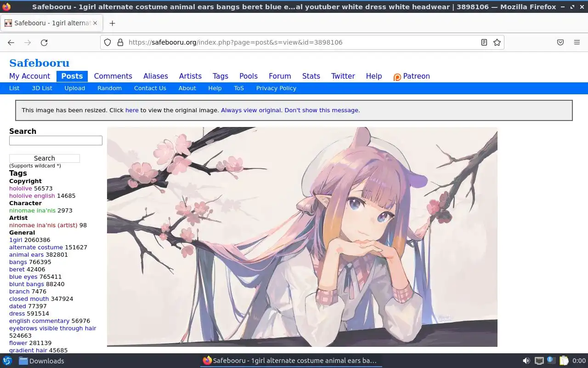Open the Firefox hamburger menu
The image size is (588, 368).
pos(577,42)
